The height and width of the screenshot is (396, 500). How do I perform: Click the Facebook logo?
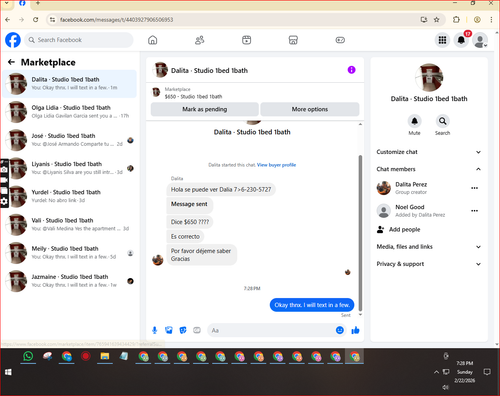(x=13, y=40)
